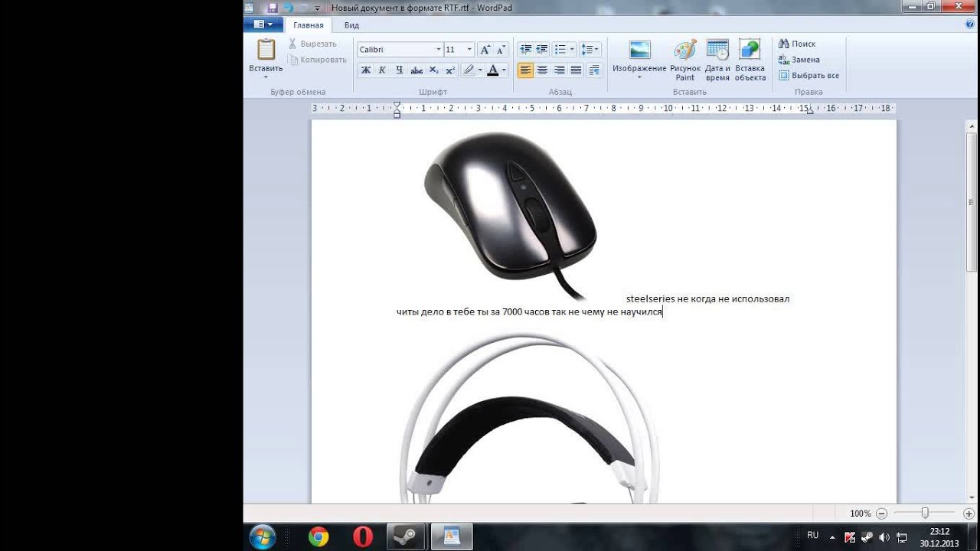This screenshot has width=980, height=551.
Task: Open the font size 11 dropdown
Action: pyautogui.click(x=469, y=50)
